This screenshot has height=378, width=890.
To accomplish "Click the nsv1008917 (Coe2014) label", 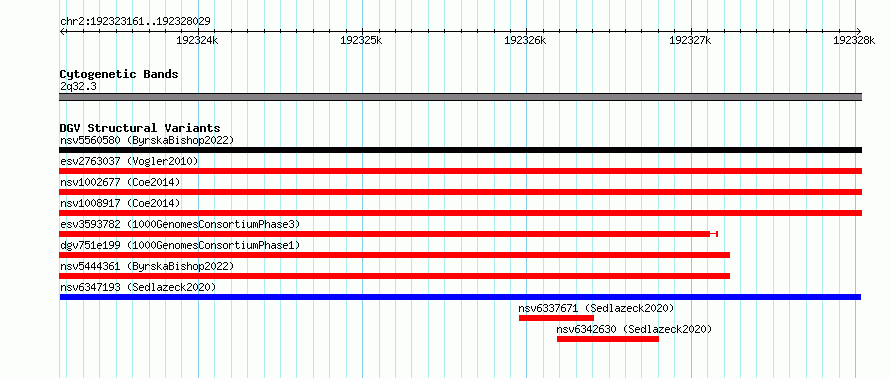I will pyautogui.click(x=120, y=203).
